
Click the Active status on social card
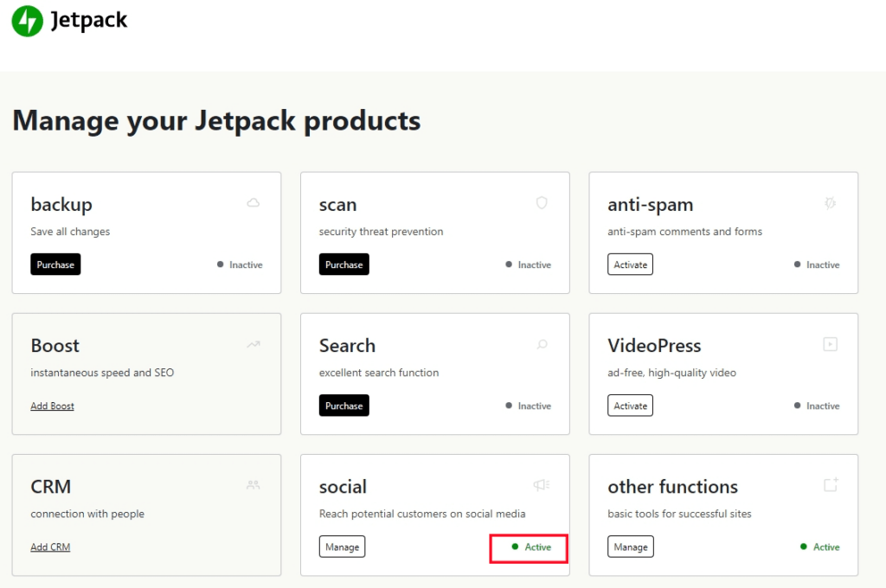point(531,546)
